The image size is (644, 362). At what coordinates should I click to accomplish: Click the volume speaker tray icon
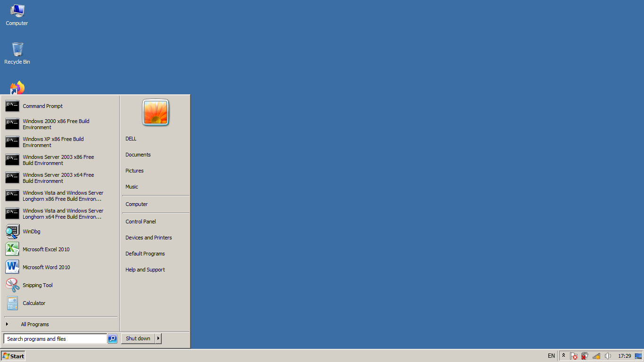(x=608, y=356)
